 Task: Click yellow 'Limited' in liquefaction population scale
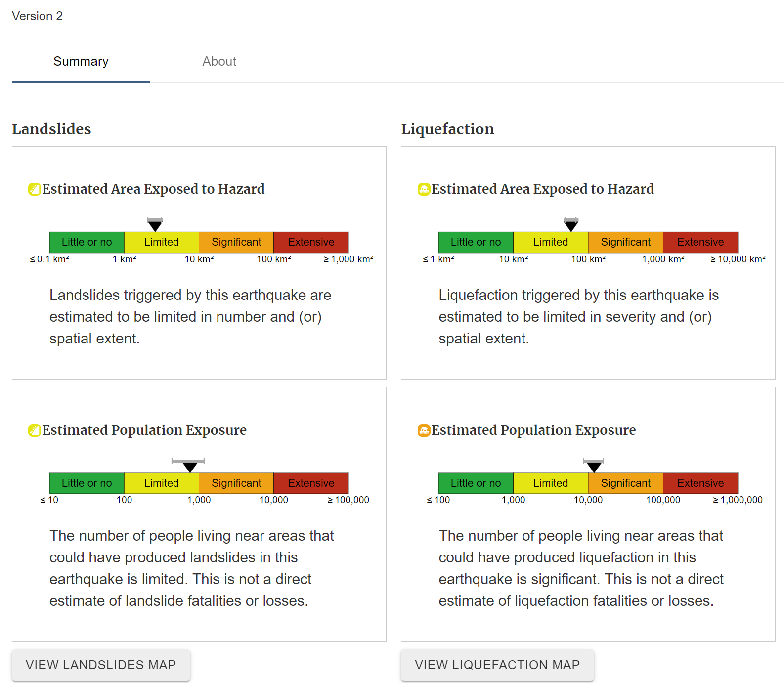550,483
